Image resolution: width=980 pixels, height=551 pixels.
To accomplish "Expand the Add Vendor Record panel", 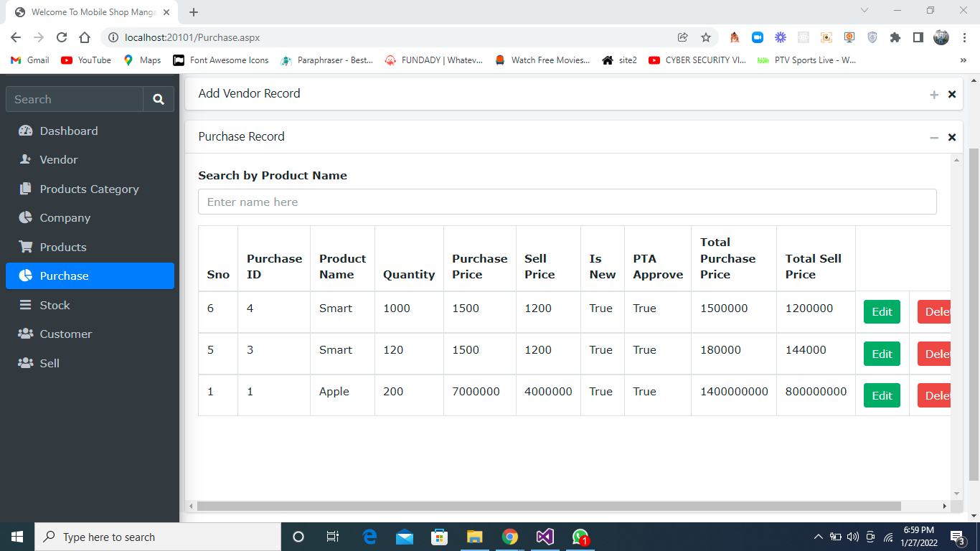I will tap(934, 94).
